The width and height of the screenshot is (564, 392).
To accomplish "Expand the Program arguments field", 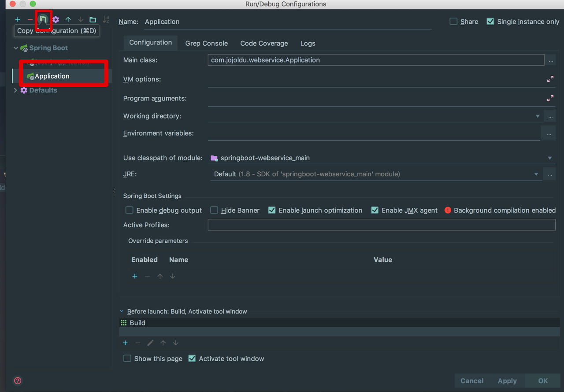I will click(x=550, y=98).
